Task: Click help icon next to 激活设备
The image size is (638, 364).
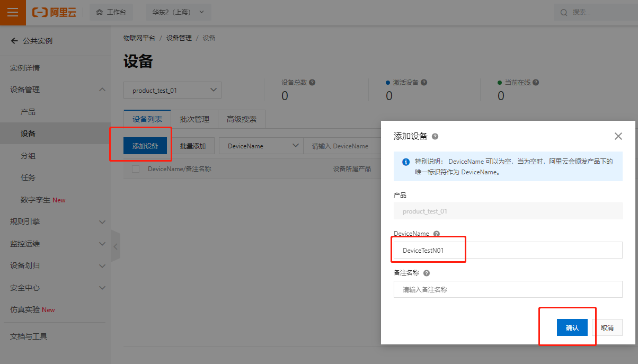Action: (x=424, y=83)
